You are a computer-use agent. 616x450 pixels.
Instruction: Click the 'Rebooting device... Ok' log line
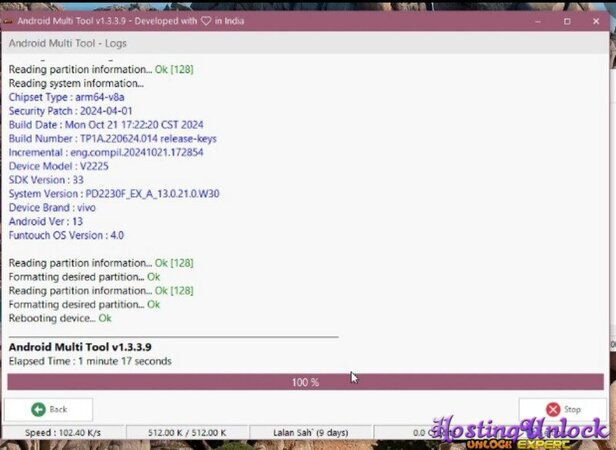coord(60,318)
